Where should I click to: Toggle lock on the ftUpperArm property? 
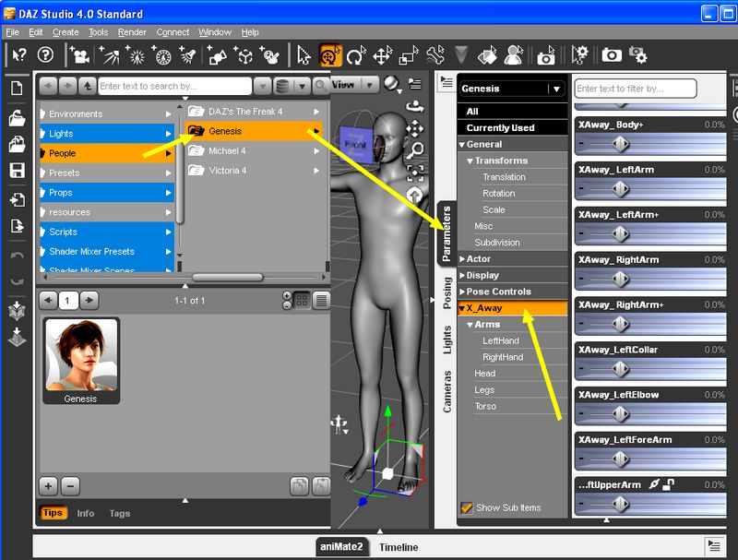pyautogui.click(x=668, y=484)
